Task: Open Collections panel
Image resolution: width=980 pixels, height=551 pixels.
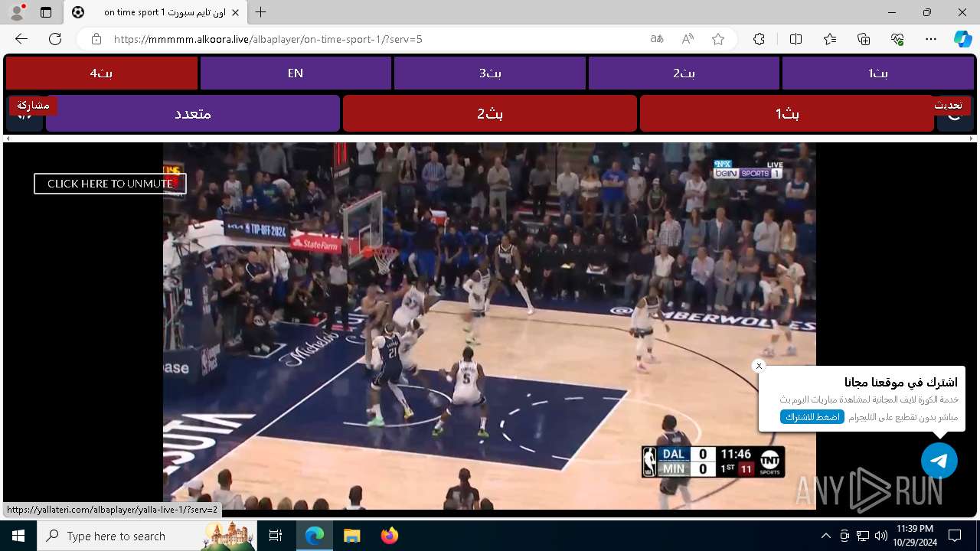Action: coord(864,39)
